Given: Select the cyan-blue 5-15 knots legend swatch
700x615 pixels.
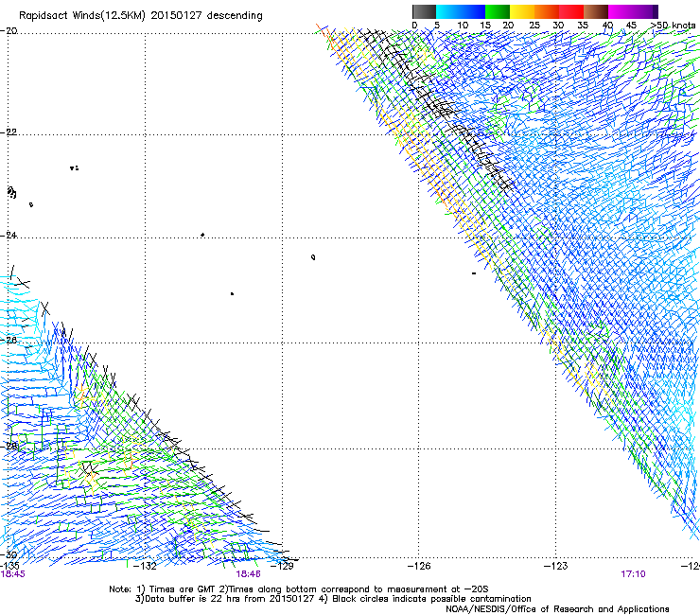Looking at the screenshot, I should pos(461,11).
